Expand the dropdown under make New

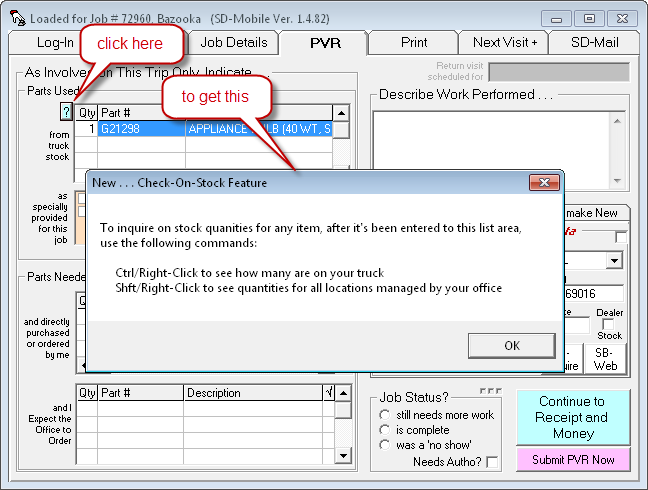coord(615,261)
